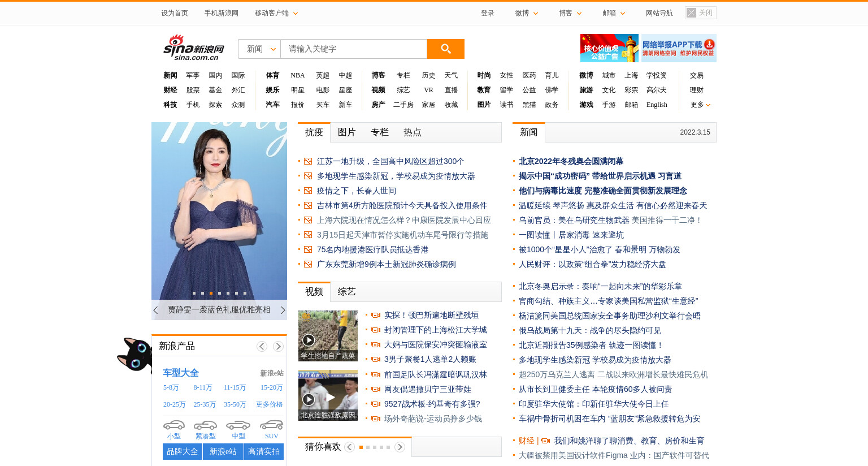
Task: Open headline 北京2022年冬残奥会圆满闭幕
Action: 571,161
